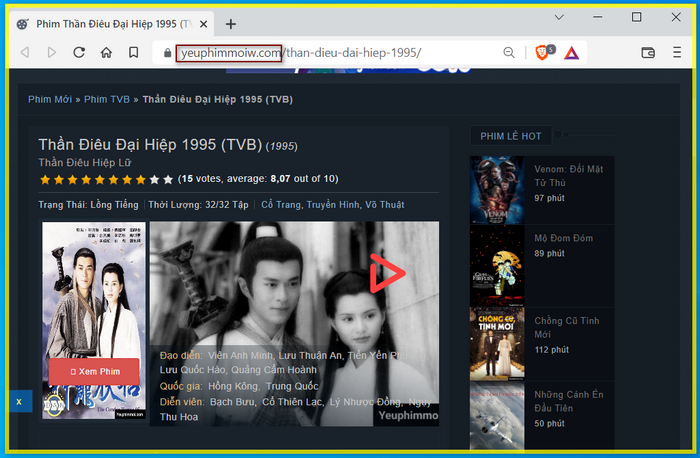Screen dimensions: 700x458
Task: Rate the film with the fifth star
Action: click(100, 179)
